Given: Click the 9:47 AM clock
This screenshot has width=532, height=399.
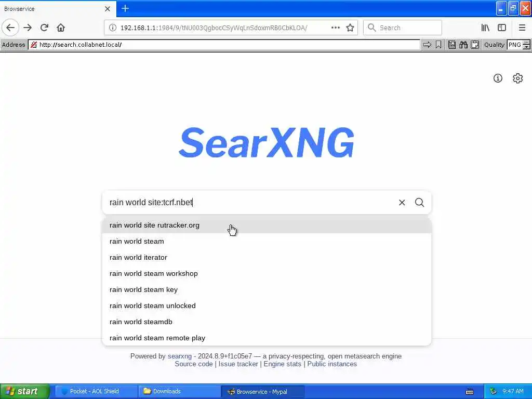Looking at the screenshot, I should (x=513, y=392).
